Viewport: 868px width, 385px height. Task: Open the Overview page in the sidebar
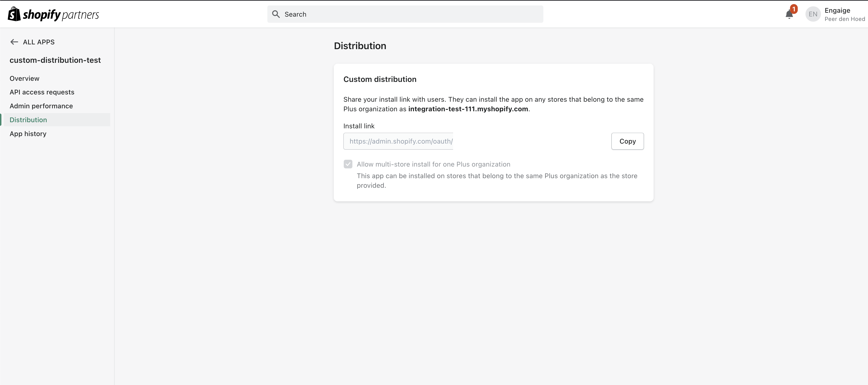(x=24, y=78)
